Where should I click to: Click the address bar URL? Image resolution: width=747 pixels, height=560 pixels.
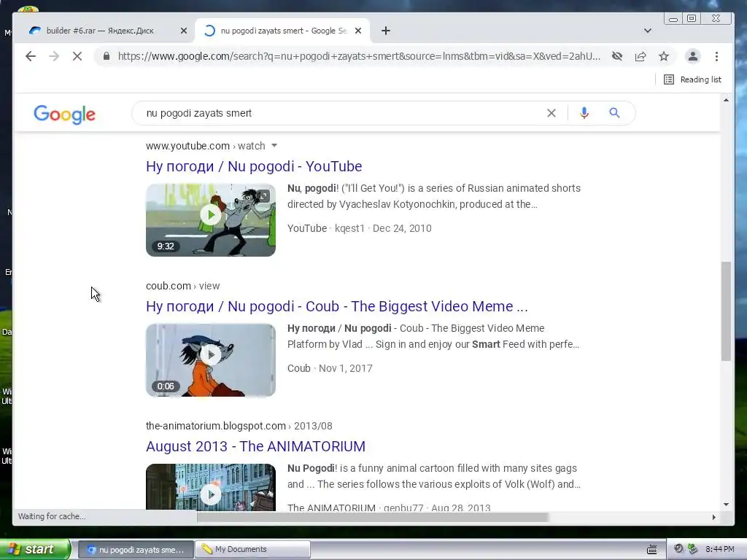coord(359,56)
